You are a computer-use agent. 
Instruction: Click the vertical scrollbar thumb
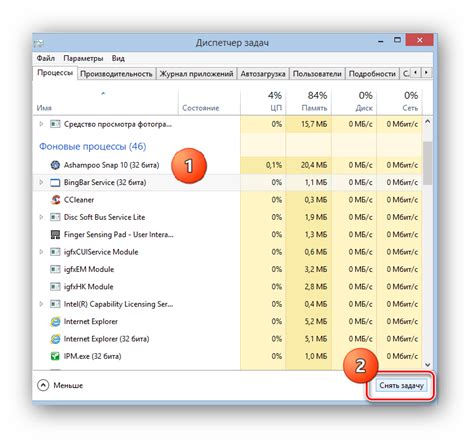pyautogui.click(x=428, y=163)
